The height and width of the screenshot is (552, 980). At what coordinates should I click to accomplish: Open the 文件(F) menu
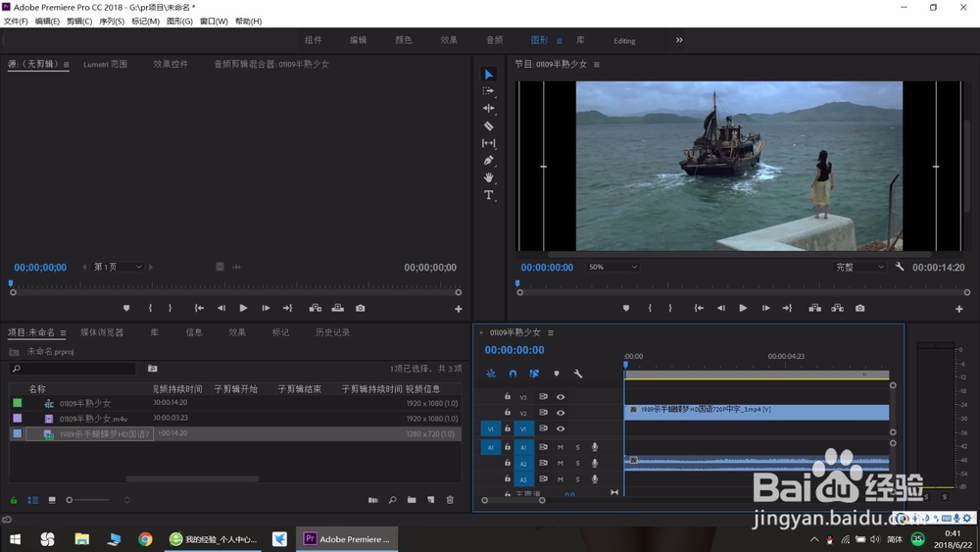pyautogui.click(x=16, y=22)
